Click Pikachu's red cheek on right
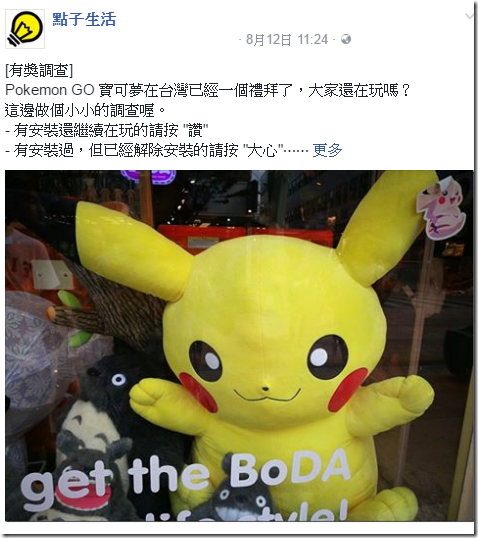Image resolution: width=478 pixels, height=538 pixels. 347,388
